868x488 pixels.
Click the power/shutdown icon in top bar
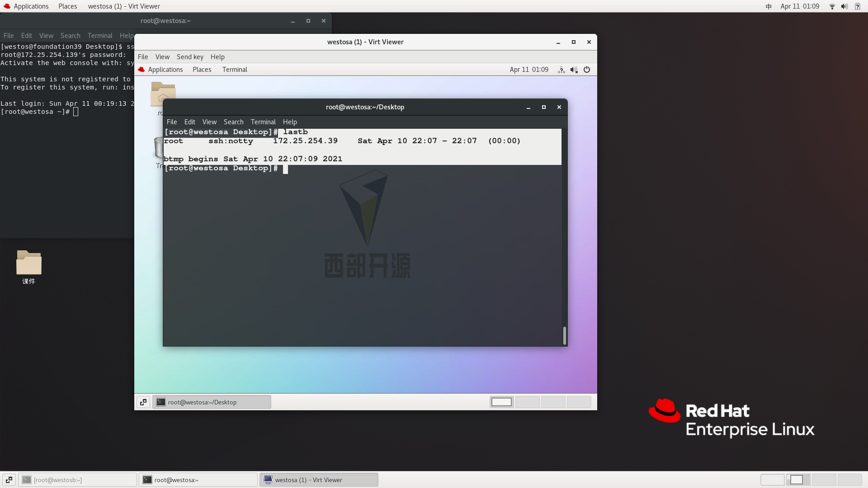point(587,70)
